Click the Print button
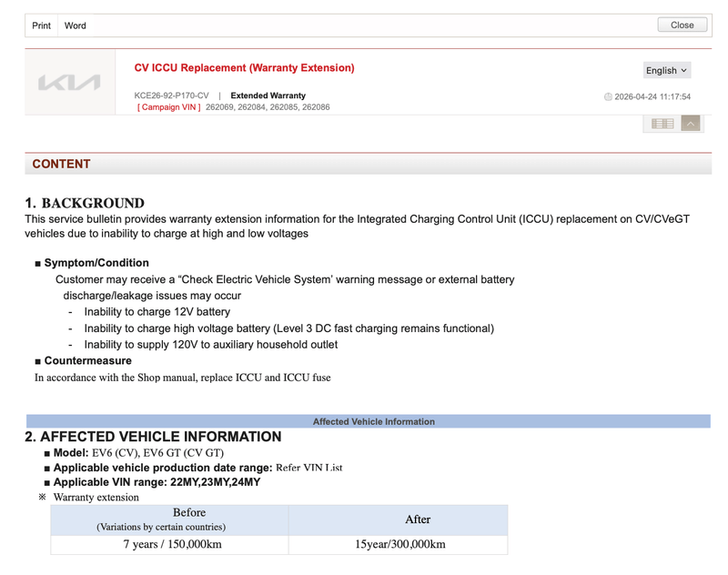 (x=41, y=25)
